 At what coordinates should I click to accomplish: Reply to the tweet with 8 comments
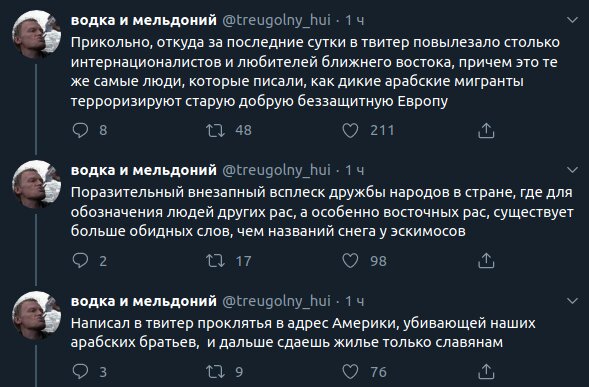point(80,130)
